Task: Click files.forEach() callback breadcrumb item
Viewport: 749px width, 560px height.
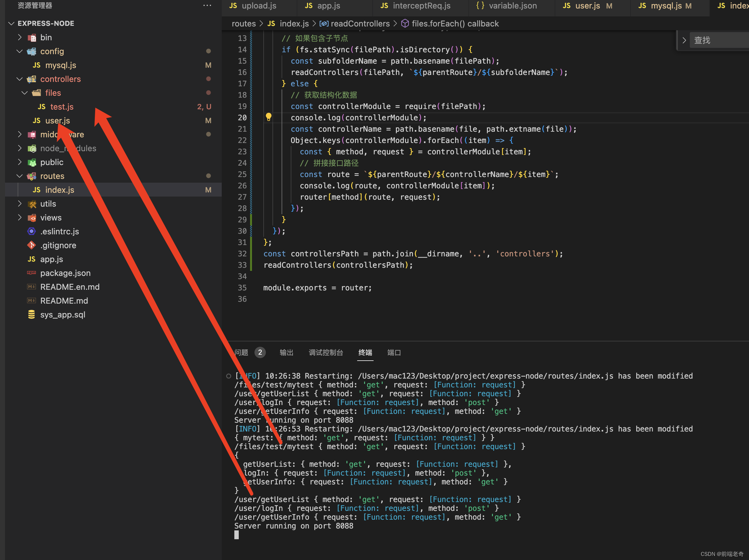Action: 455,24
